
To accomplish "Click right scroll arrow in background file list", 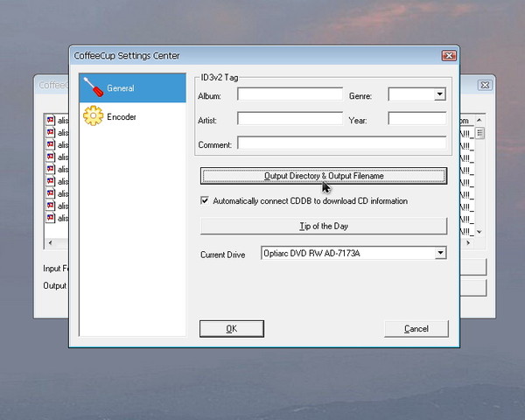I will coord(468,242).
